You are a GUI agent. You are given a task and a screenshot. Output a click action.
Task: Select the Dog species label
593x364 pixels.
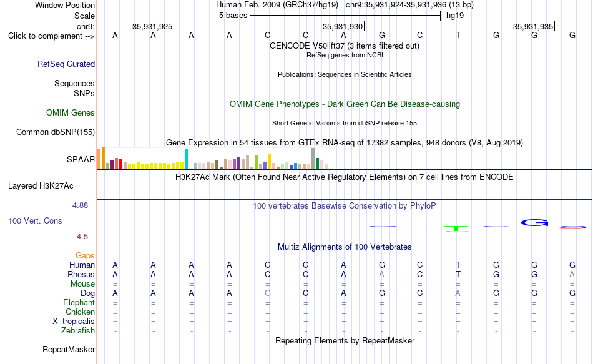coord(87,293)
